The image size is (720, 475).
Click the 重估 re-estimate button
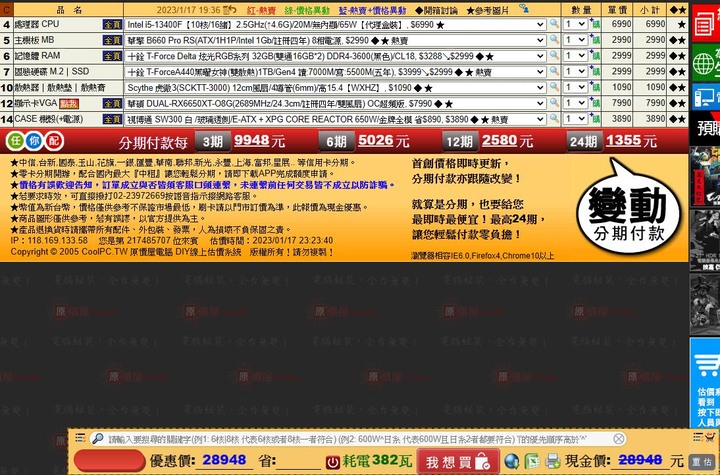coord(703,462)
